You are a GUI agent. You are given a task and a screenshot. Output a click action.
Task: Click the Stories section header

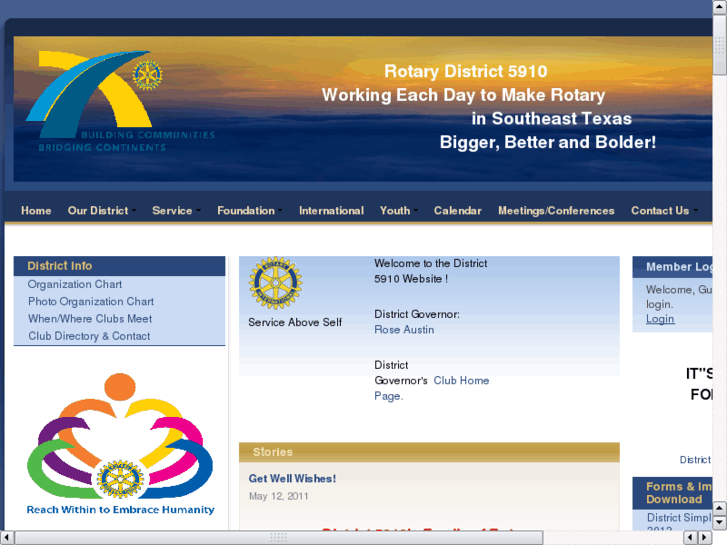pos(429,452)
